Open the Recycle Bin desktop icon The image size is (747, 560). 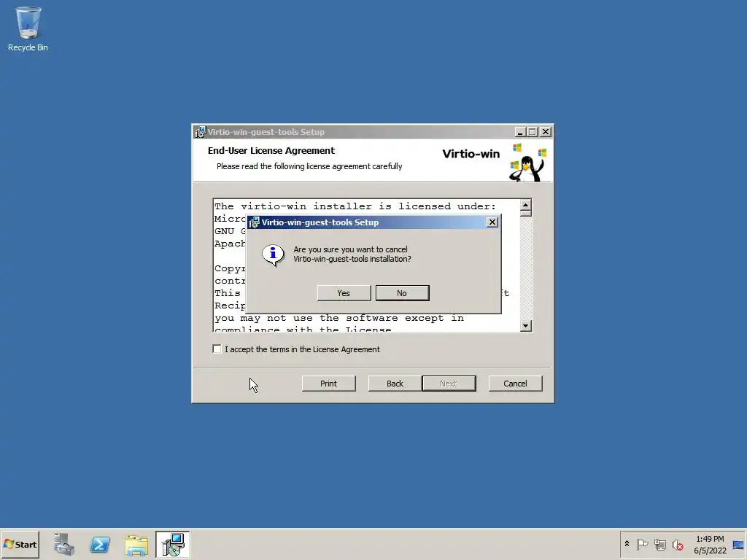28,28
